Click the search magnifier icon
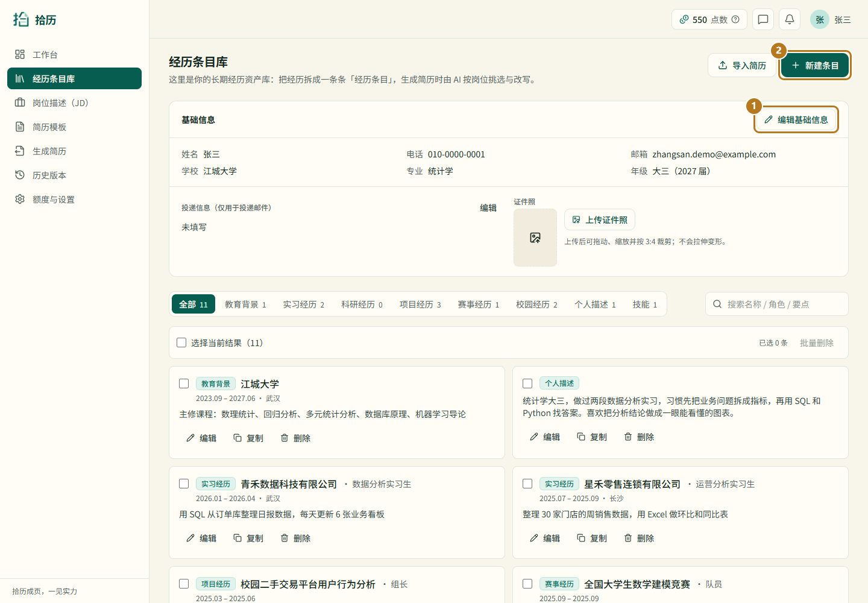 717,304
